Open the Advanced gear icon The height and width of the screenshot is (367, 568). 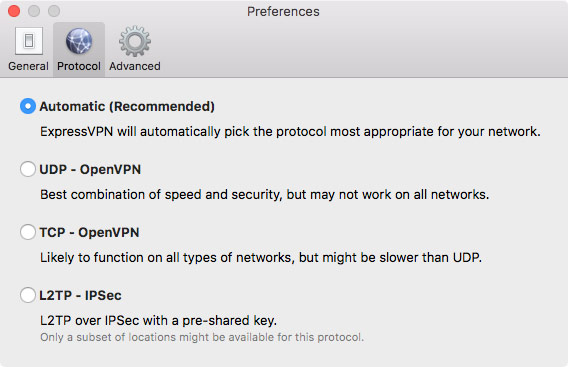135,41
